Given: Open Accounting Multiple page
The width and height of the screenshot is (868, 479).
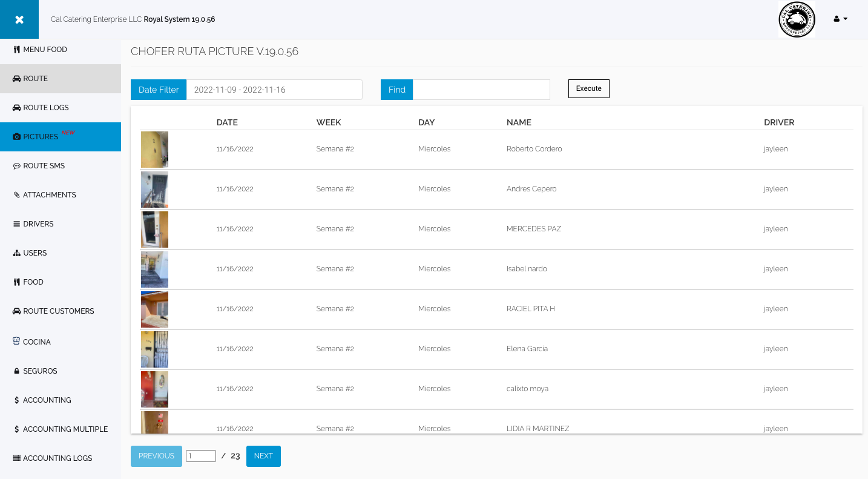Looking at the screenshot, I should (65, 429).
